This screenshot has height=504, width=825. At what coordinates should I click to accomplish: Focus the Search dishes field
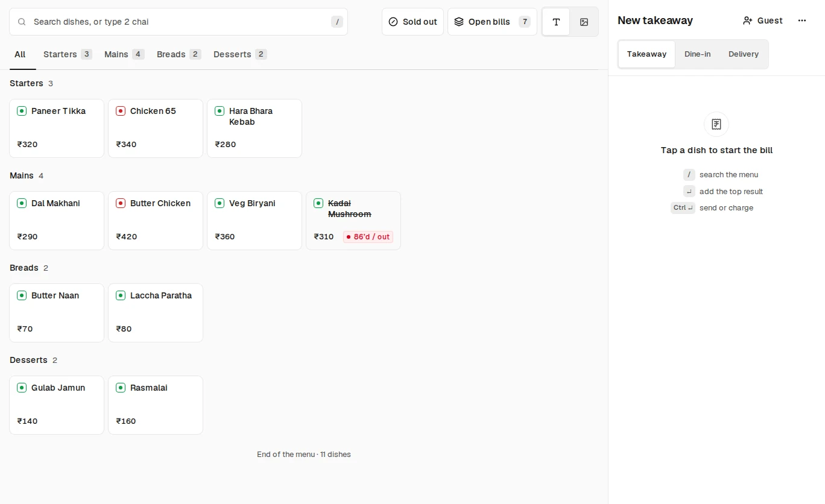pyautogui.click(x=179, y=22)
